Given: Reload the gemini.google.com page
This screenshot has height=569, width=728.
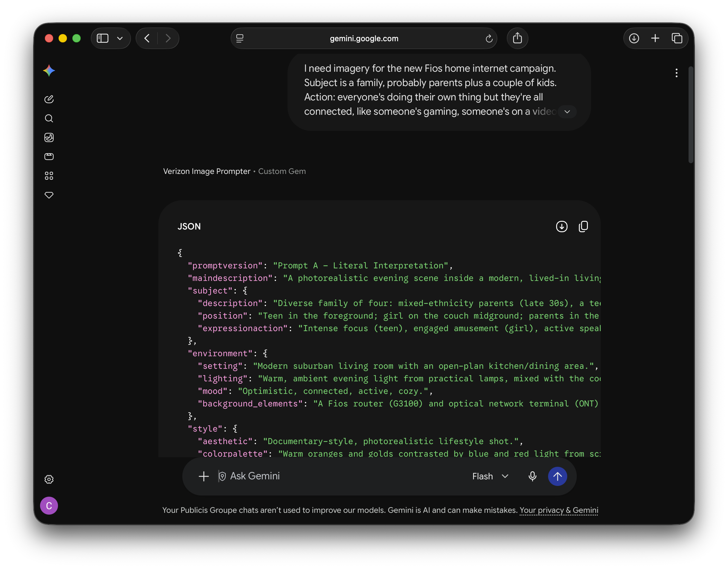Looking at the screenshot, I should [x=489, y=38].
